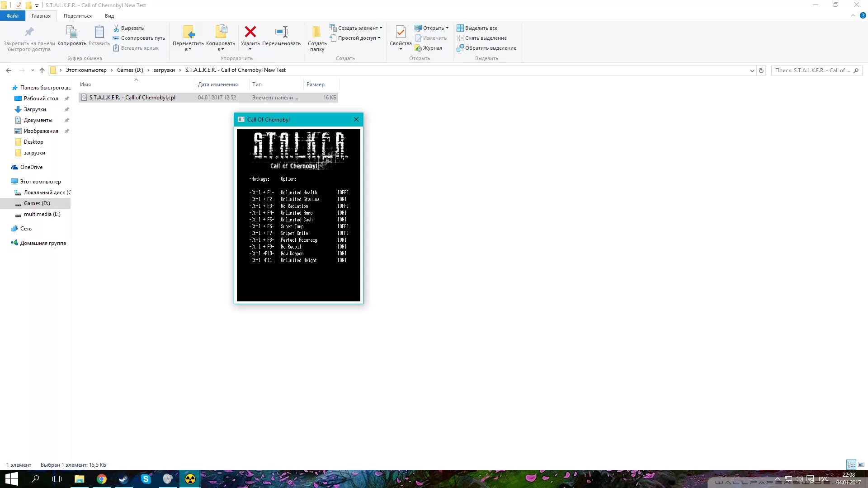Open Skype from the taskbar

(x=146, y=479)
